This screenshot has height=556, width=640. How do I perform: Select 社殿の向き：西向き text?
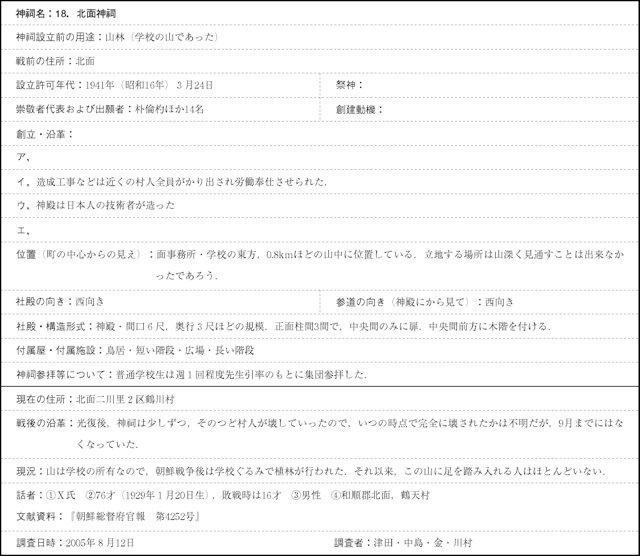pos(60,301)
